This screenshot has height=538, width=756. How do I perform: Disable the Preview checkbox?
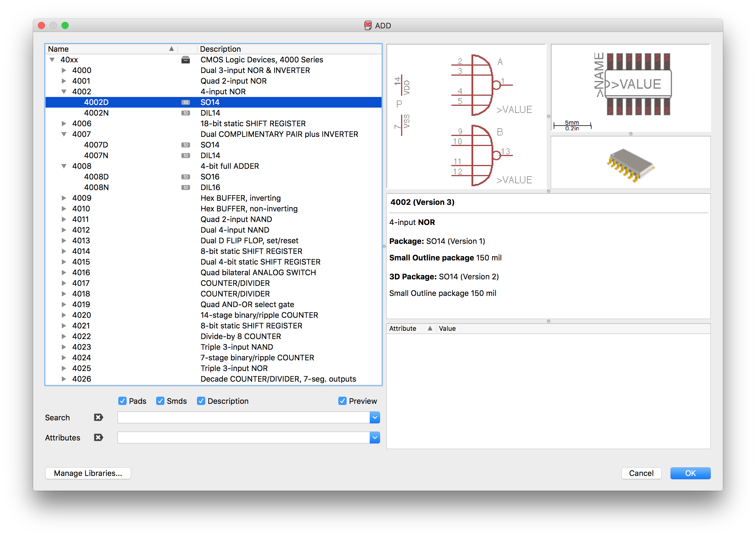[343, 401]
